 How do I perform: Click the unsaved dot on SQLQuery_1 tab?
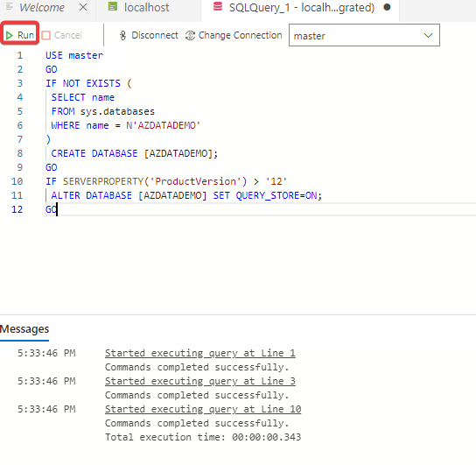(387, 7)
